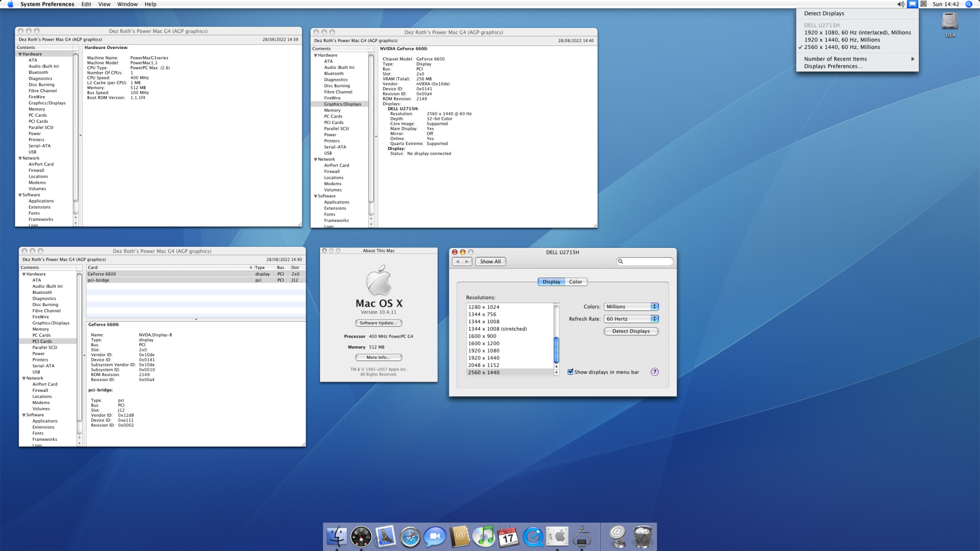Open the @ spring website icon in Dock
The image size is (980, 551).
click(618, 537)
